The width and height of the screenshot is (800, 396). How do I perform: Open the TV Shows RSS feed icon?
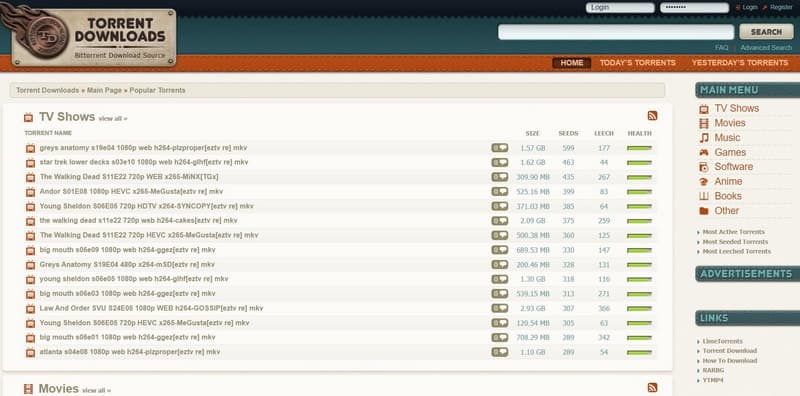(x=652, y=116)
